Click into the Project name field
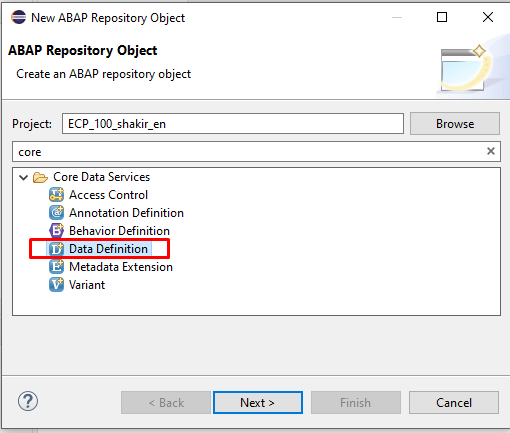The width and height of the screenshot is (510, 433). 233,124
